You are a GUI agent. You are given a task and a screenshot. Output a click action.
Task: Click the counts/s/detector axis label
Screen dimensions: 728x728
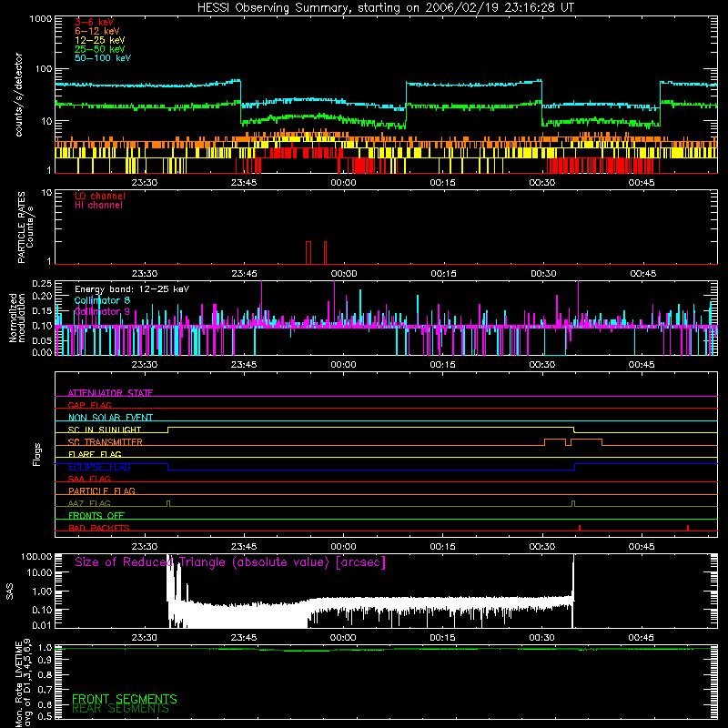19,95
